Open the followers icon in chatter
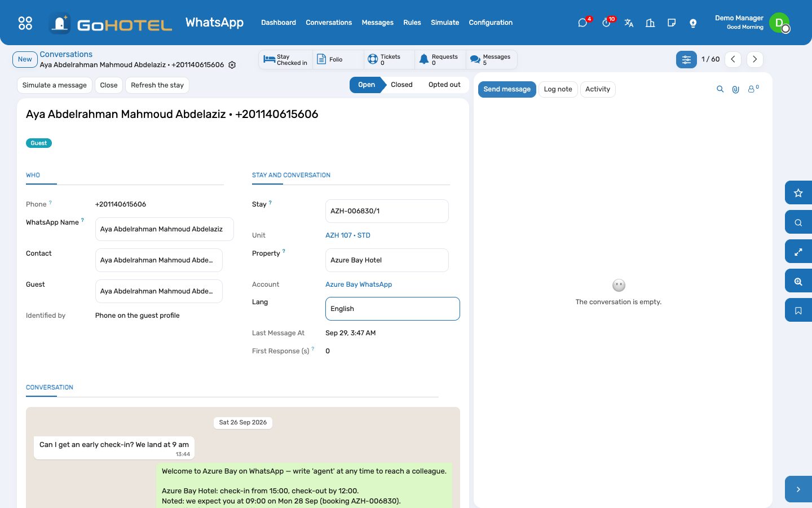This screenshot has width=812, height=508. (753, 89)
